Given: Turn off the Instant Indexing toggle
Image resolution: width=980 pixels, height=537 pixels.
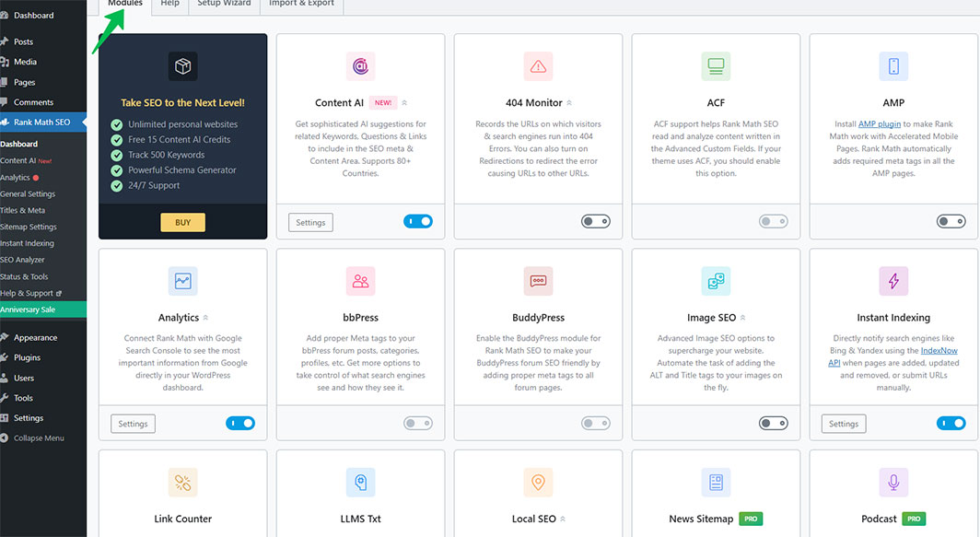Looking at the screenshot, I should coord(951,424).
